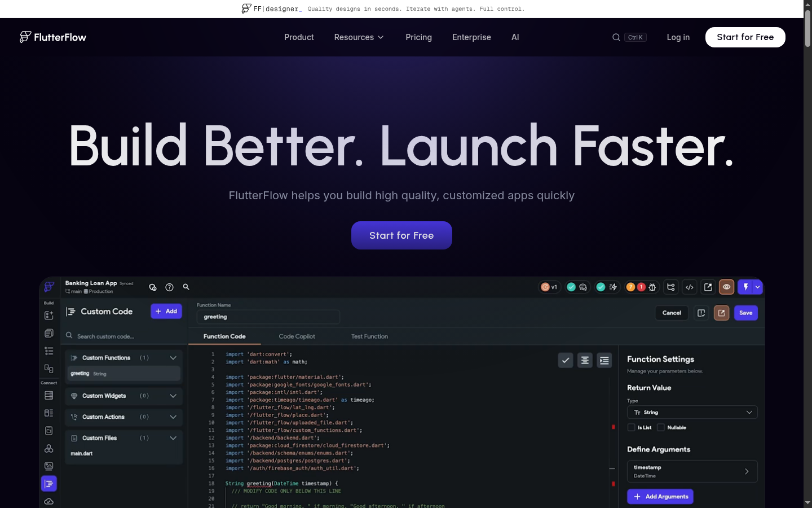Open the API calls icon in the sidebar
The height and width of the screenshot is (508, 812).
coord(49,431)
